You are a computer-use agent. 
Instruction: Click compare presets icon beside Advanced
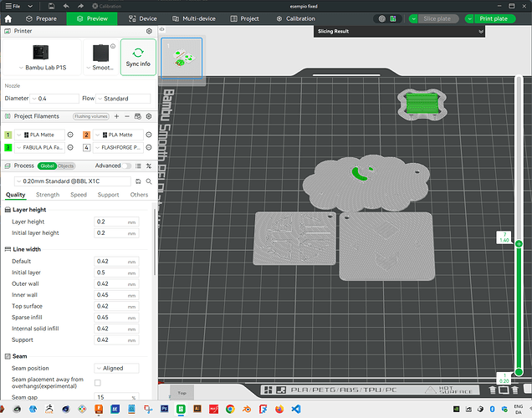(x=149, y=166)
